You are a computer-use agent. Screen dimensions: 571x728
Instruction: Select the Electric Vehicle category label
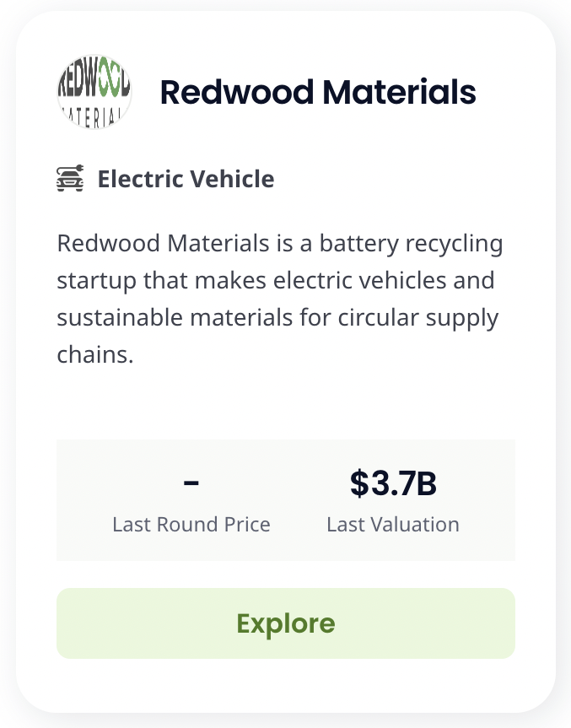[x=186, y=179]
